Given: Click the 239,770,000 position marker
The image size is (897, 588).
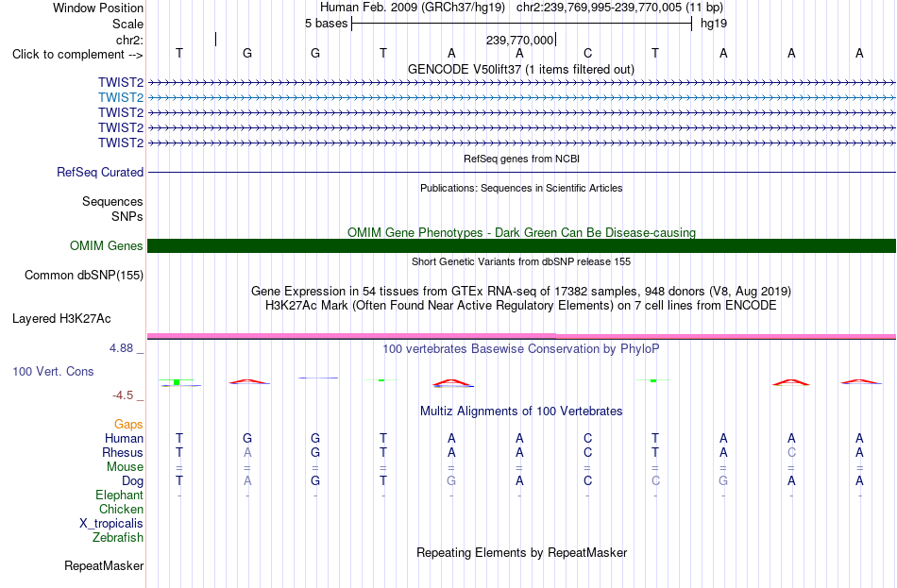Looking at the screenshot, I should pyautogui.click(x=520, y=40).
